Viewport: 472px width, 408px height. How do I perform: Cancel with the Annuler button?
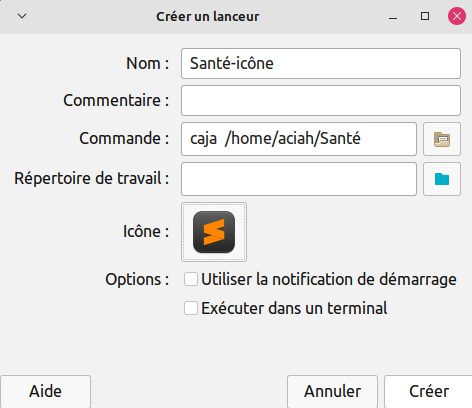pyautogui.click(x=332, y=391)
